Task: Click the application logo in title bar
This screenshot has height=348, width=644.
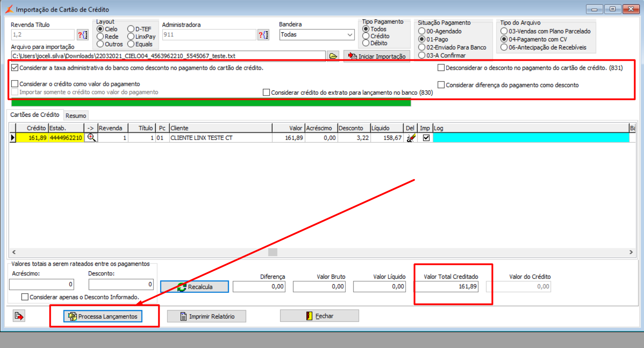Action: [9, 9]
